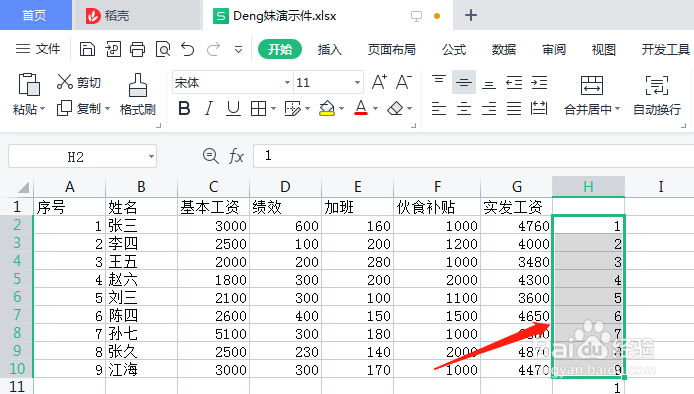Align text to the right
The width and height of the screenshot is (694, 394).
point(489,108)
